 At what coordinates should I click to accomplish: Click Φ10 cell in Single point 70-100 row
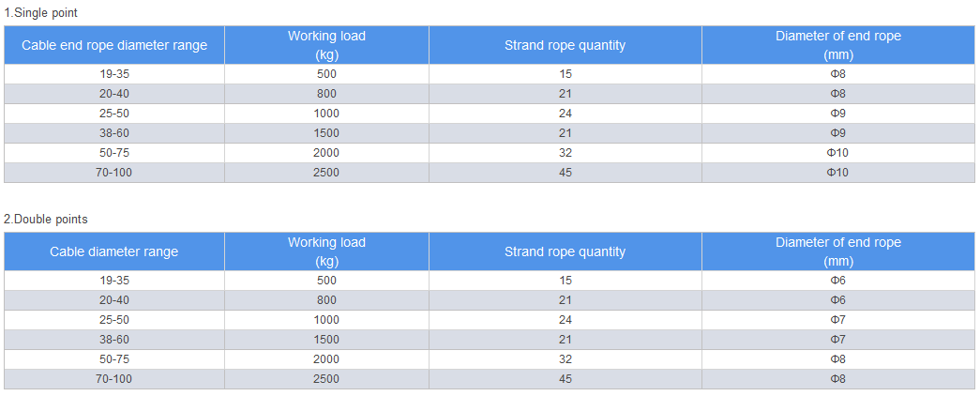coord(838,173)
